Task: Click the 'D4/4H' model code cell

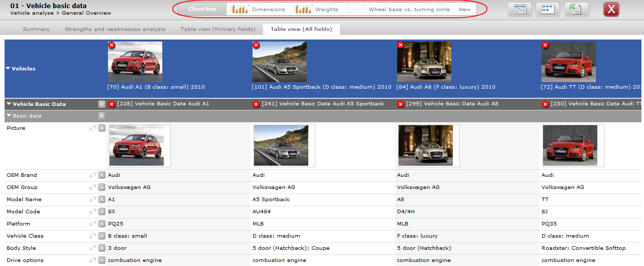Action: 406,212
